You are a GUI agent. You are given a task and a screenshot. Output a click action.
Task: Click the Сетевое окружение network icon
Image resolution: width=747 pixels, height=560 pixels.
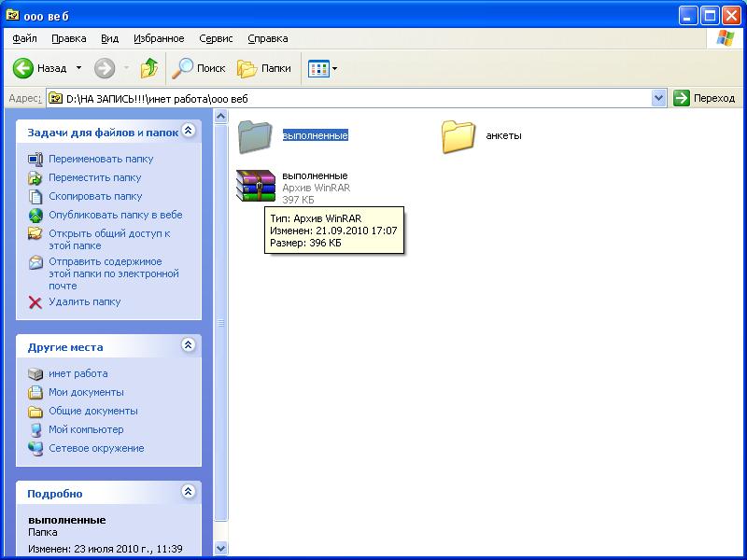point(35,448)
